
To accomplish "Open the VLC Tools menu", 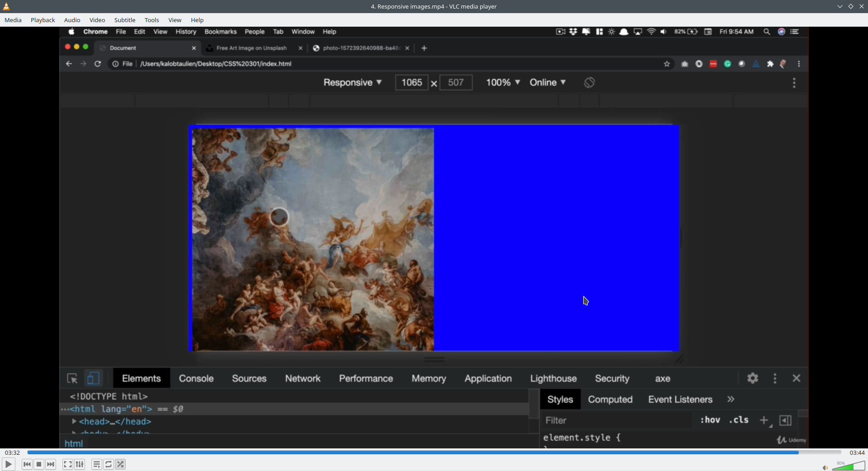I will click(152, 20).
